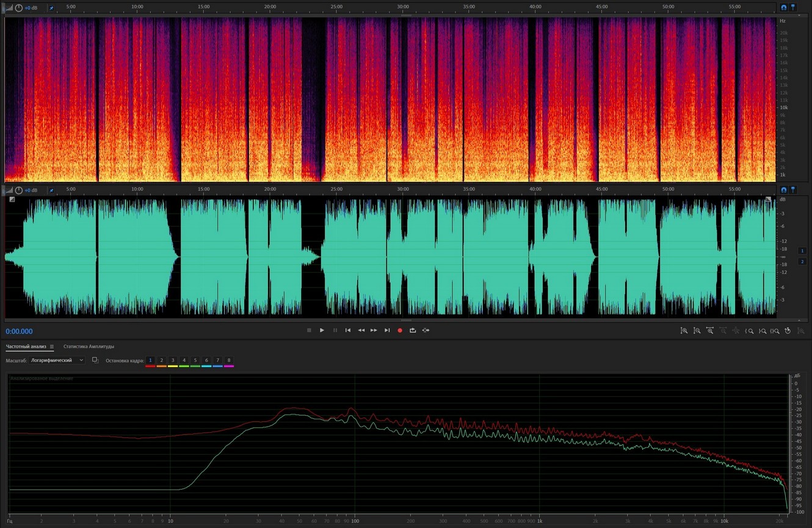Enable Loop Playback in transport controls

(413, 330)
